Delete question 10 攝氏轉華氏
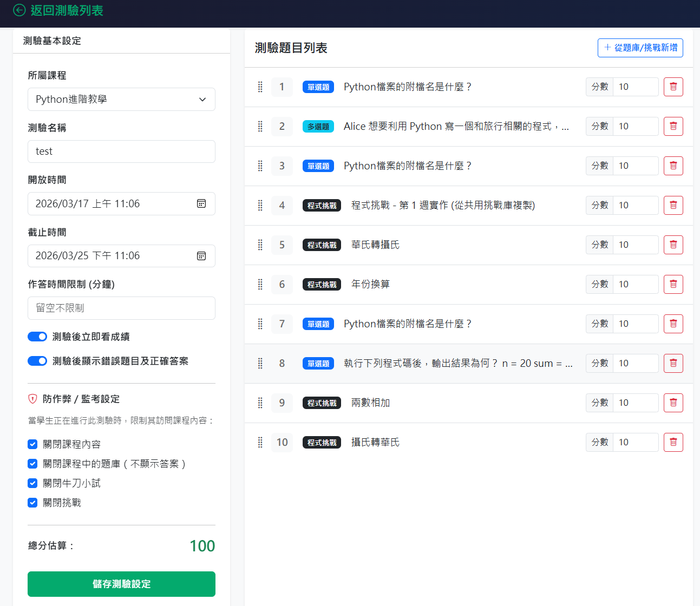Viewport: 700px width, 606px height. tap(673, 442)
